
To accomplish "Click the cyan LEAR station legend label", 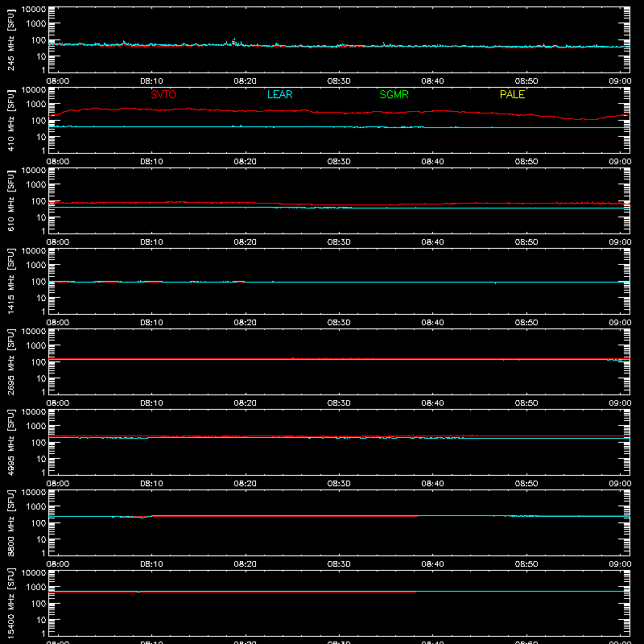I will coord(279,94).
